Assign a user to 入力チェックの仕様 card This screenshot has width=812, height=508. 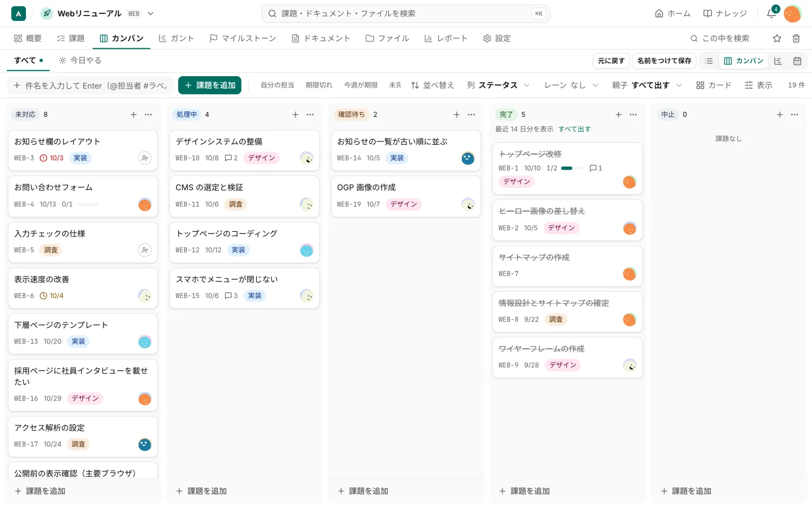point(145,250)
